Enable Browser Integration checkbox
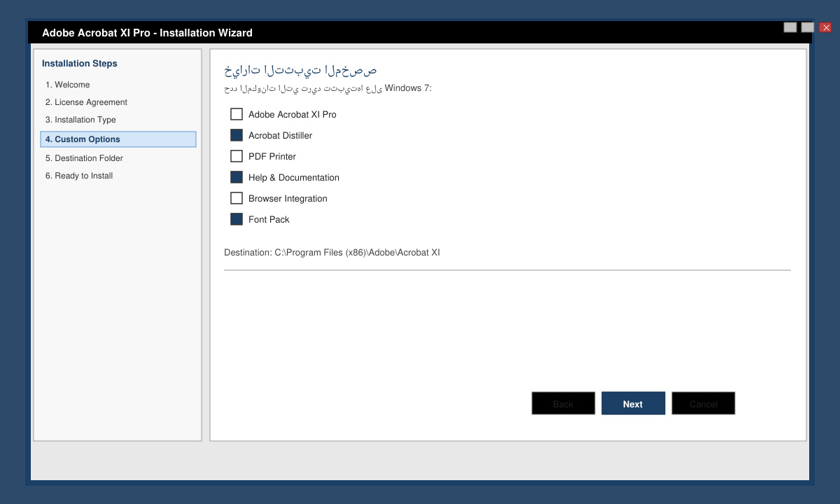This screenshot has height=504, width=840. [x=237, y=198]
